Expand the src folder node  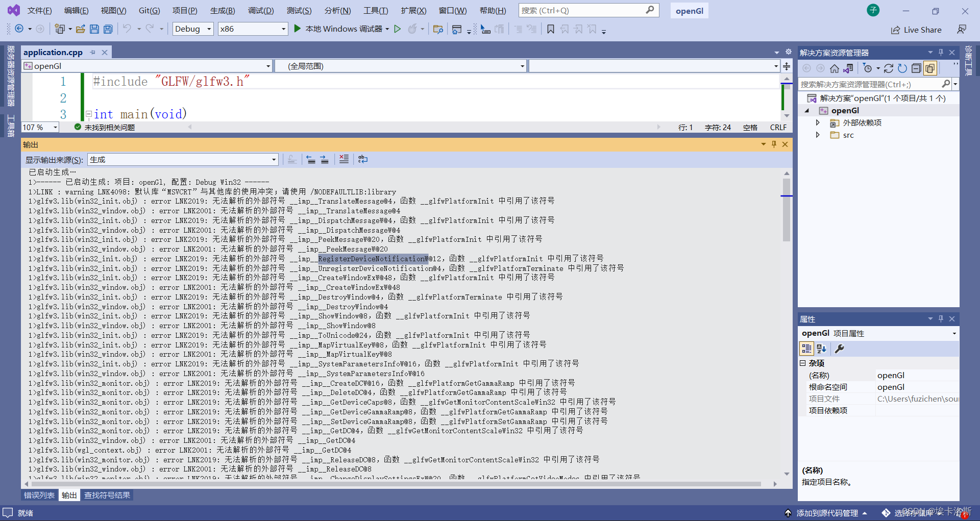(x=818, y=135)
